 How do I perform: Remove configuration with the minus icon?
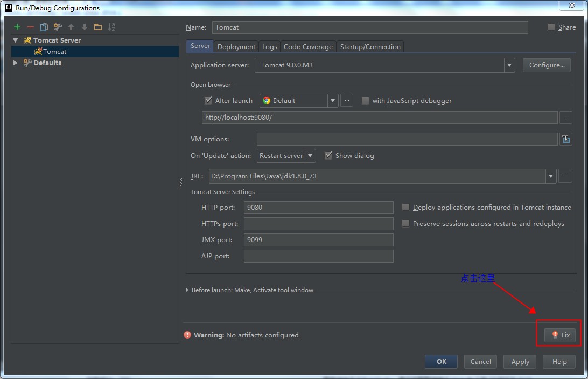[30, 27]
